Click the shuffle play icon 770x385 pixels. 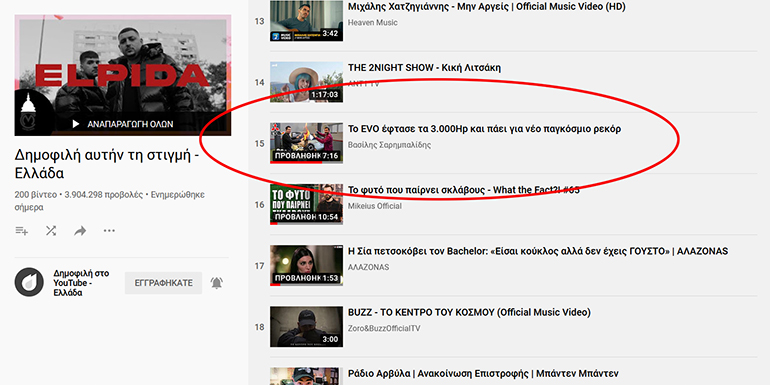click(51, 230)
